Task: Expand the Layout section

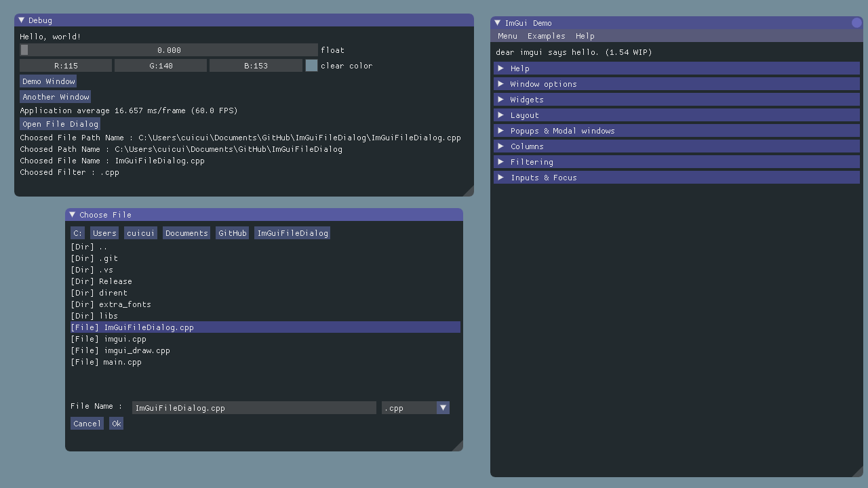Action: tap(677, 115)
